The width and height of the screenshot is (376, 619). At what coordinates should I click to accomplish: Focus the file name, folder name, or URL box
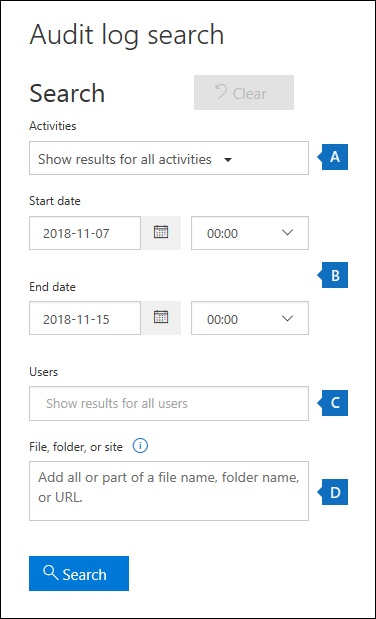(x=169, y=491)
